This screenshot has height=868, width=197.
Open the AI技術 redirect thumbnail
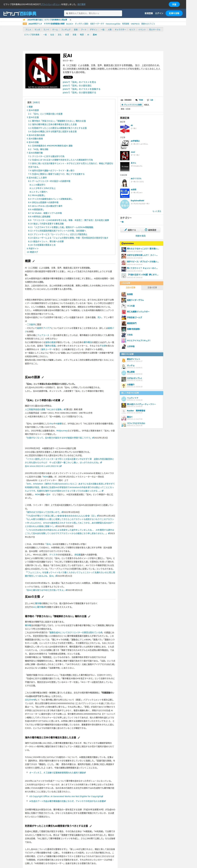pos(125,193)
